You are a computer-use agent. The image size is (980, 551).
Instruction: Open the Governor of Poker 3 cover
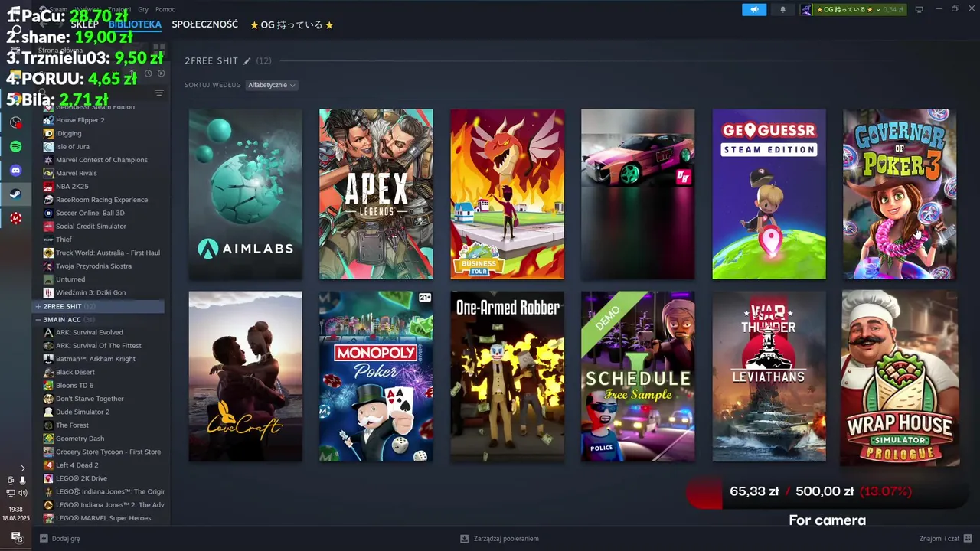click(x=900, y=194)
